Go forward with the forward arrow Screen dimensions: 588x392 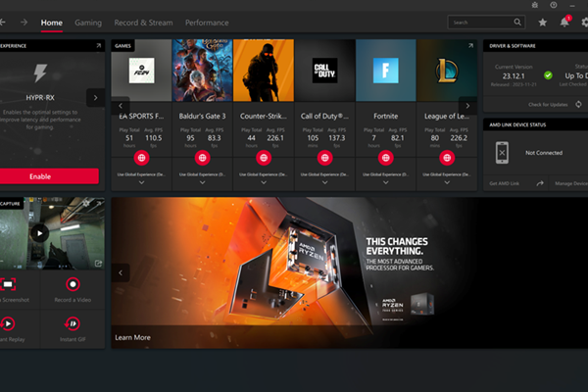[24, 23]
